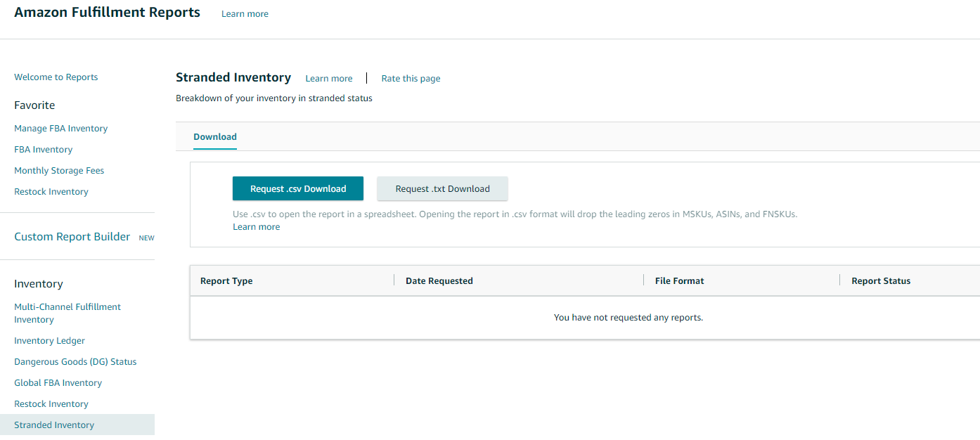This screenshot has height=440, width=980.
Task: Open Manage FBA Inventory in Favorite
Action: (61, 129)
